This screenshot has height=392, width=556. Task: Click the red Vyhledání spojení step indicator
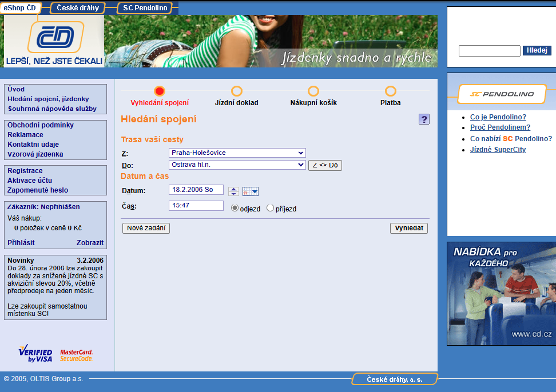pos(159,90)
